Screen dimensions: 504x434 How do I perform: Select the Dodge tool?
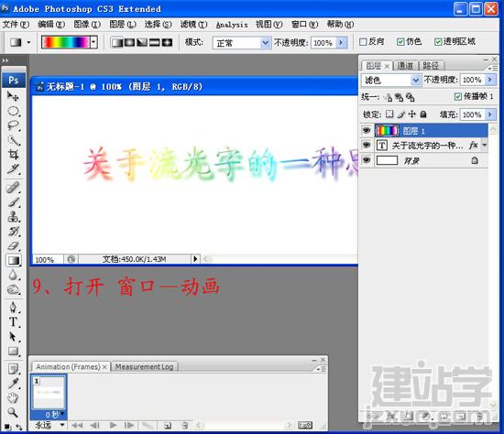pos(13,289)
